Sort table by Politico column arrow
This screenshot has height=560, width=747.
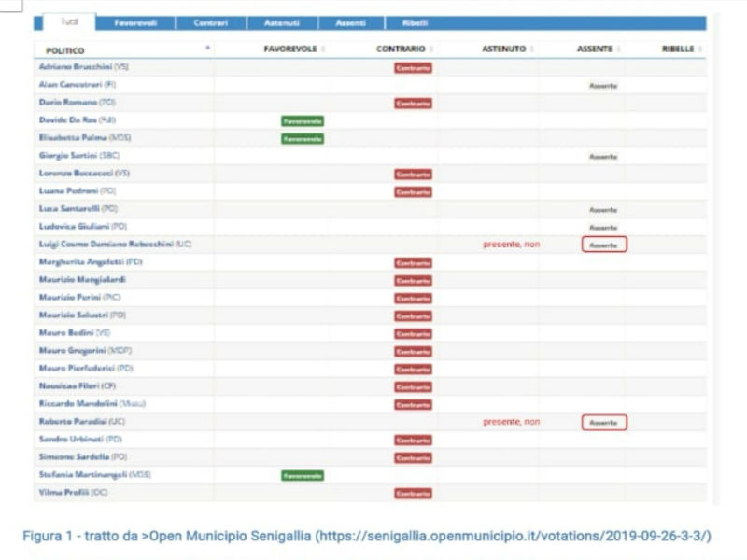click(x=207, y=48)
